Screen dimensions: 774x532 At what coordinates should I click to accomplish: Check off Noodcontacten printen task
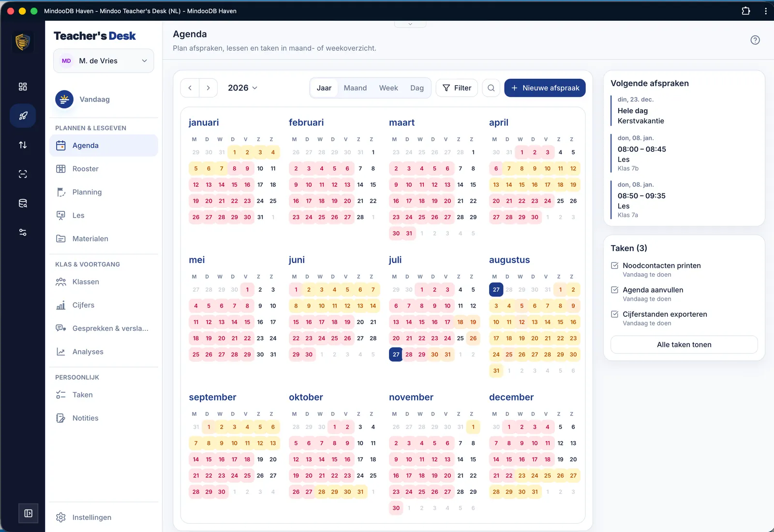pos(615,266)
